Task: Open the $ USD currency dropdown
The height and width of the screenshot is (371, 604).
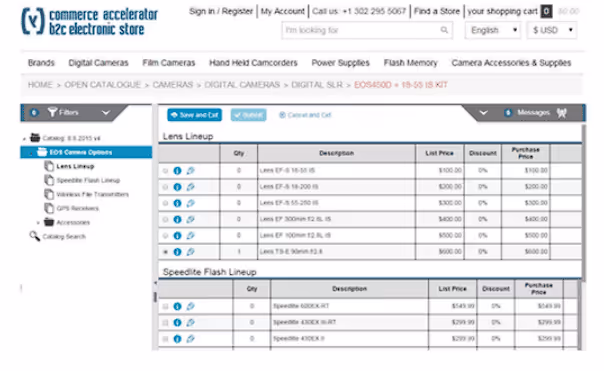Action: [552, 30]
